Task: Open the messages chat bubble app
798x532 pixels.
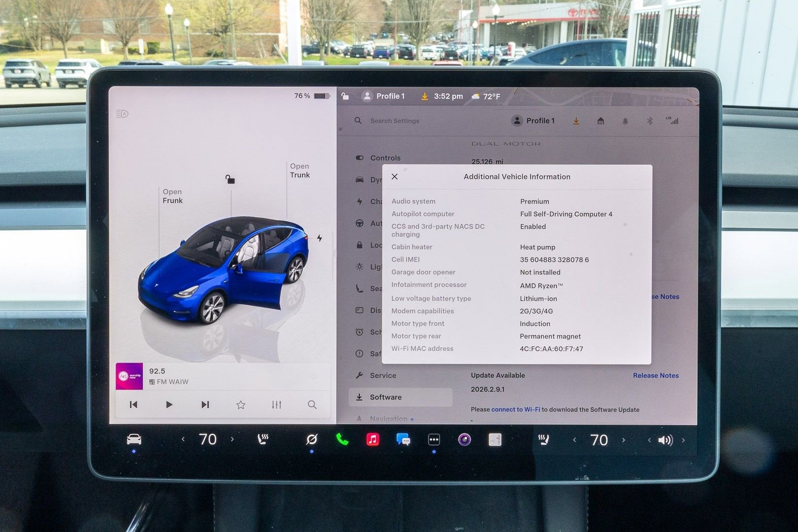Action: [x=403, y=439]
